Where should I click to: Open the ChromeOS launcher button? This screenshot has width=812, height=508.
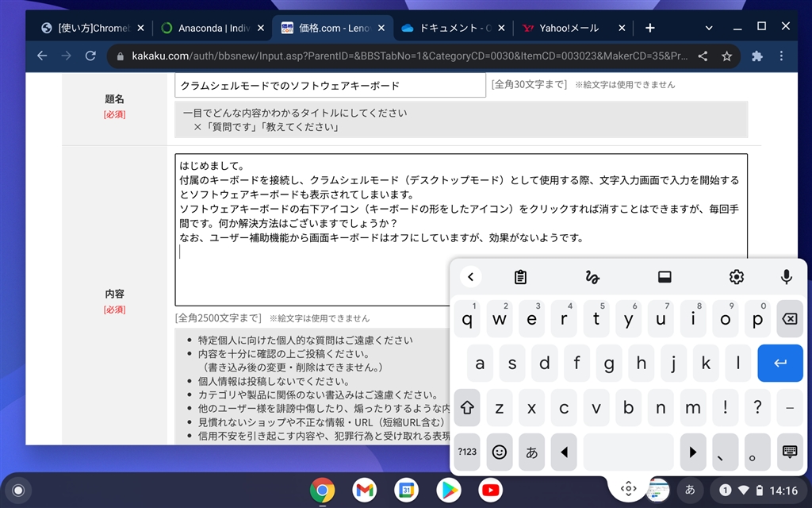point(18,491)
